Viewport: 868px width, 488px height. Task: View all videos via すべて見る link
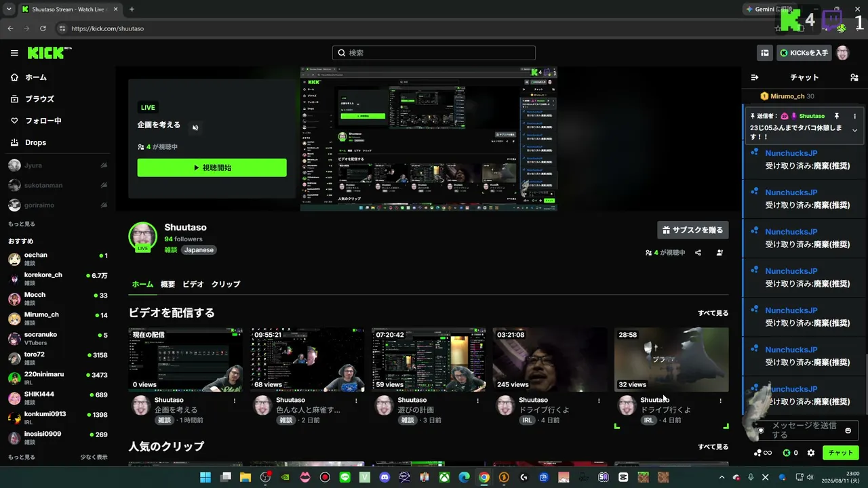(713, 313)
